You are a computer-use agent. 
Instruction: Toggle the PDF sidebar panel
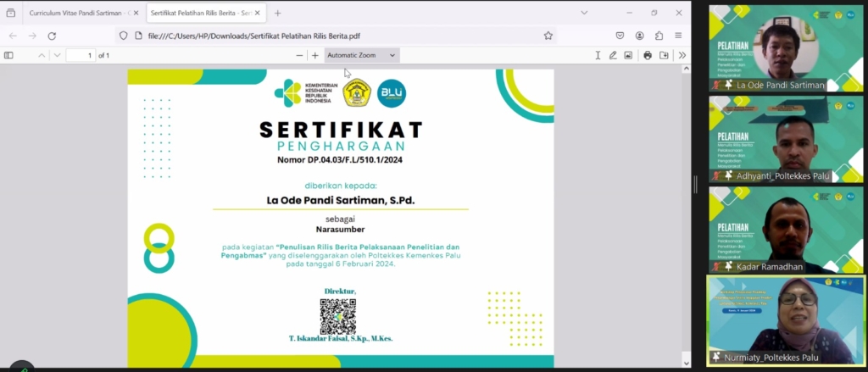9,55
